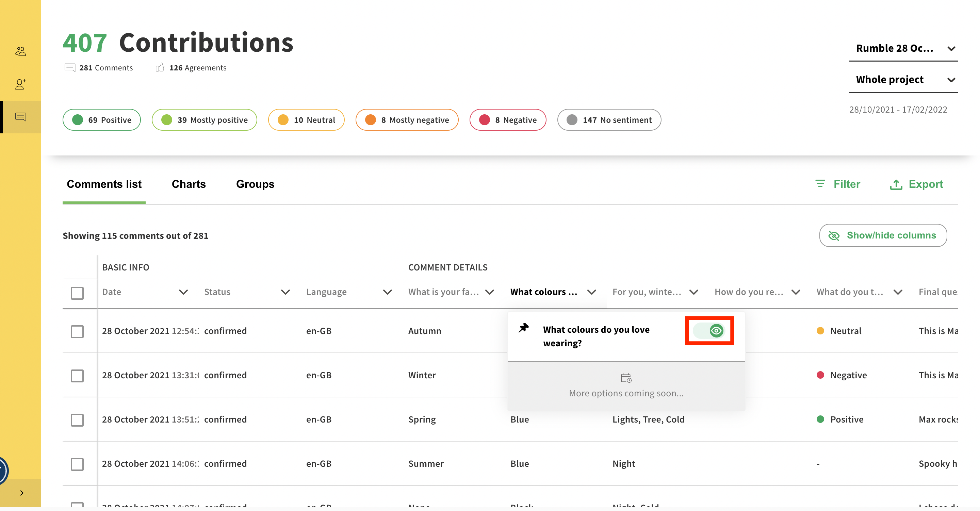
Task: Click the Spring cell in third row
Action: (422, 419)
